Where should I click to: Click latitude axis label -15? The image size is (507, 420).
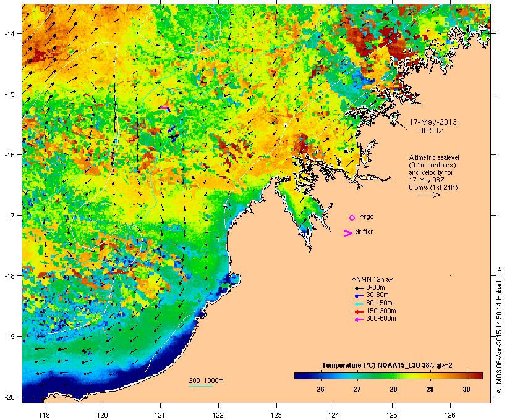pos(9,94)
